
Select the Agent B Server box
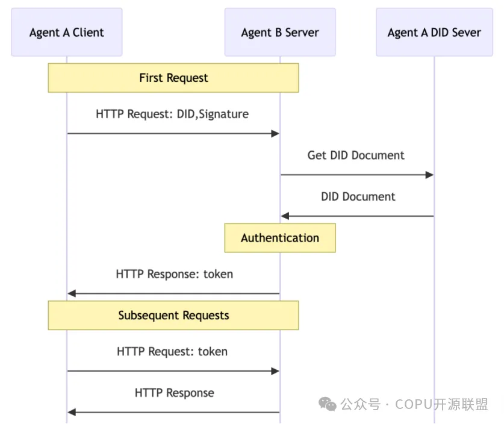click(280, 33)
